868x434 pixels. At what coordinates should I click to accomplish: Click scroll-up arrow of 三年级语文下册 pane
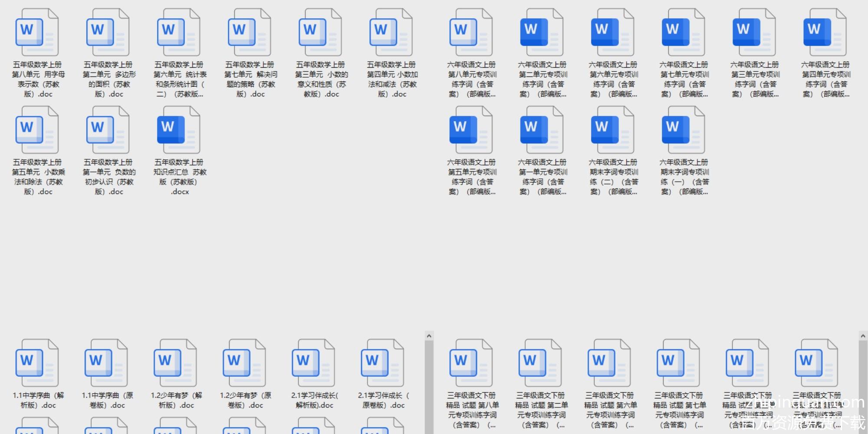click(x=863, y=336)
